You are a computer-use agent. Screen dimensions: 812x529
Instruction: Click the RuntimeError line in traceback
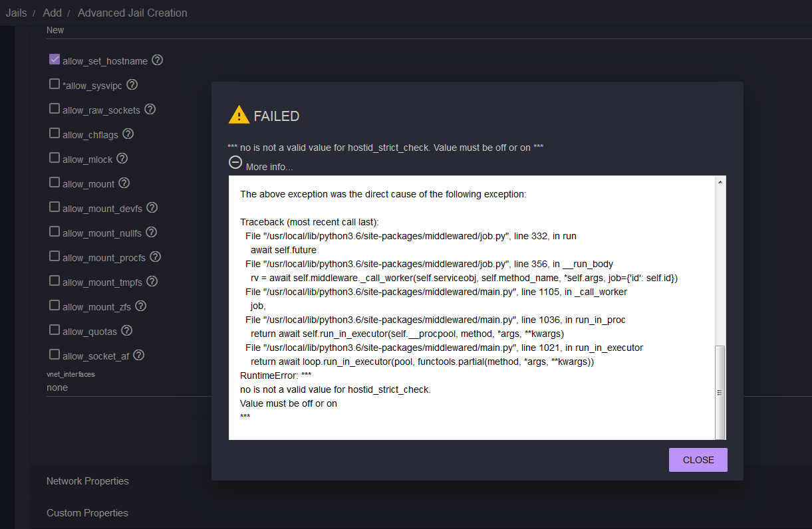point(276,375)
